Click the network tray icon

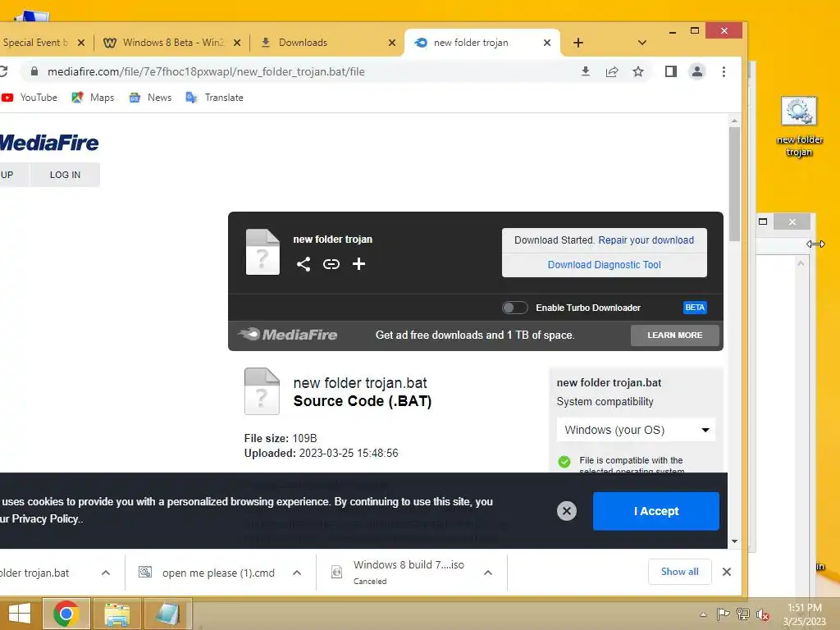[743, 614]
